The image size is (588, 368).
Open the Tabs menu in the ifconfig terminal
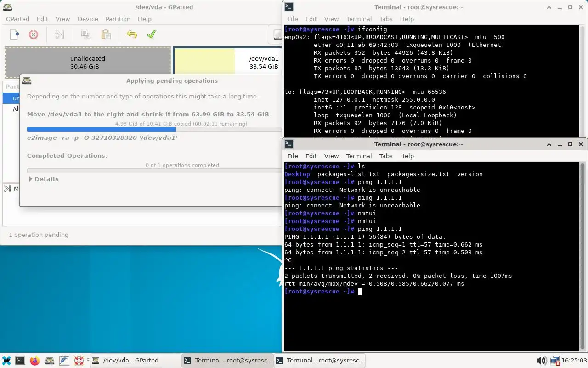[386, 19]
